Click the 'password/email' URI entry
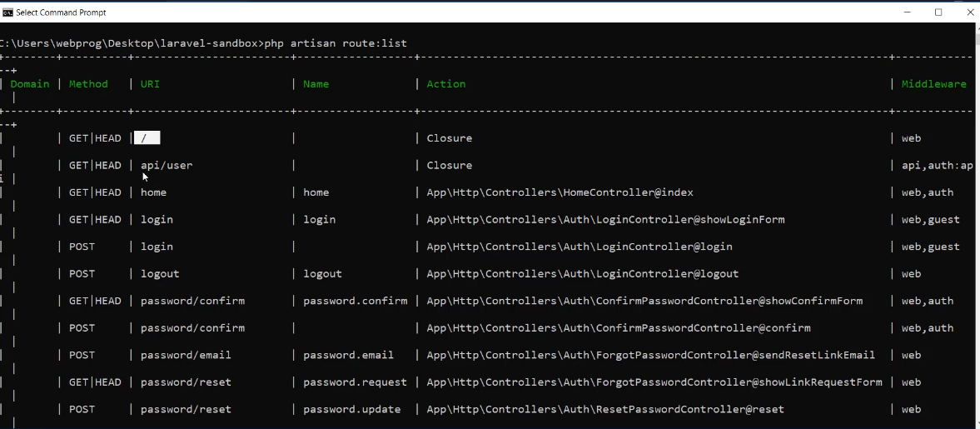Screen dimensions: 980x429 point(186,355)
